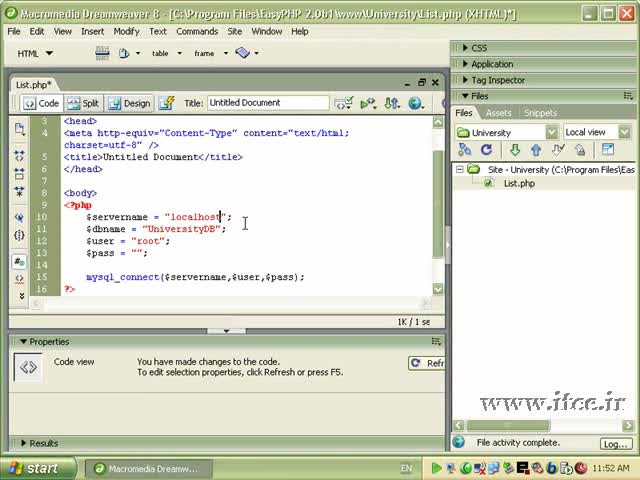Expand the Tag Inspector panel
Image resolution: width=640 pixels, height=480 pixels.
(x=465, y=80)
